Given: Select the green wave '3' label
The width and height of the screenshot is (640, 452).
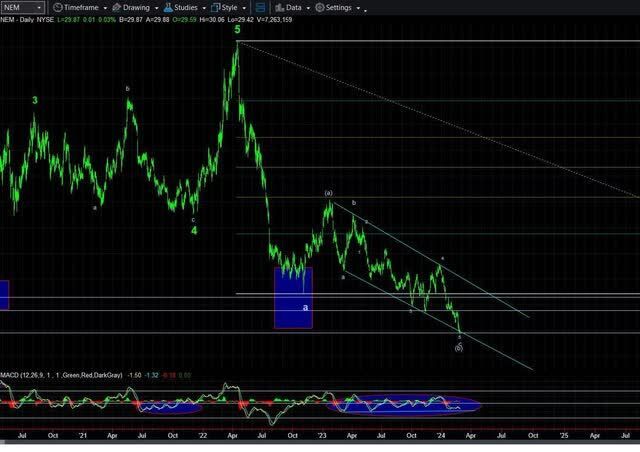Looking at the screenshot, I should [x=35, y=100].
